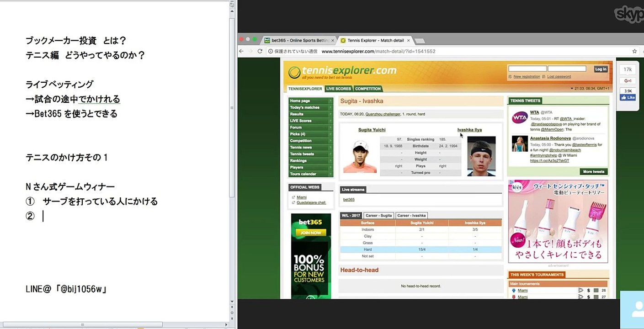Open Results in the sidebar menu
This screenshot has height=329, width=644.
[x=310, y=114]
